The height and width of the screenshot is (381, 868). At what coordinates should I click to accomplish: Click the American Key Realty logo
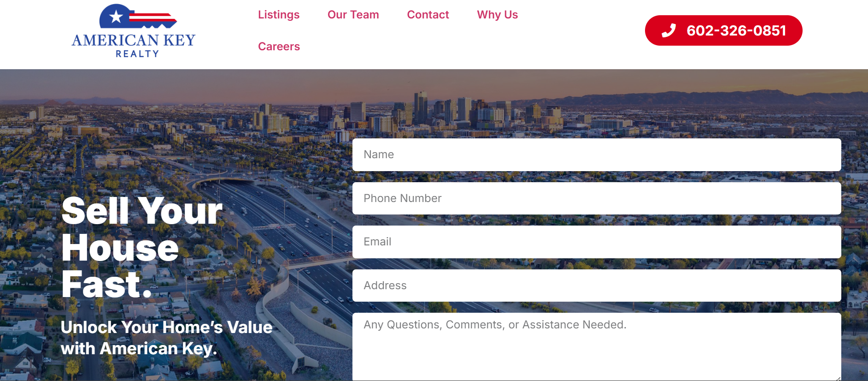(134, 31)
